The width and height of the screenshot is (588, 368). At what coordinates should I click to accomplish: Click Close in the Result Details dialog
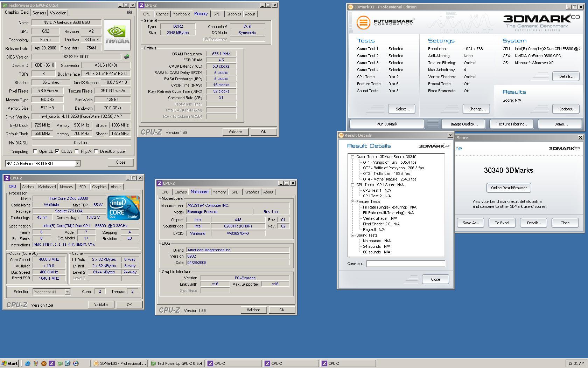[435, 279]
